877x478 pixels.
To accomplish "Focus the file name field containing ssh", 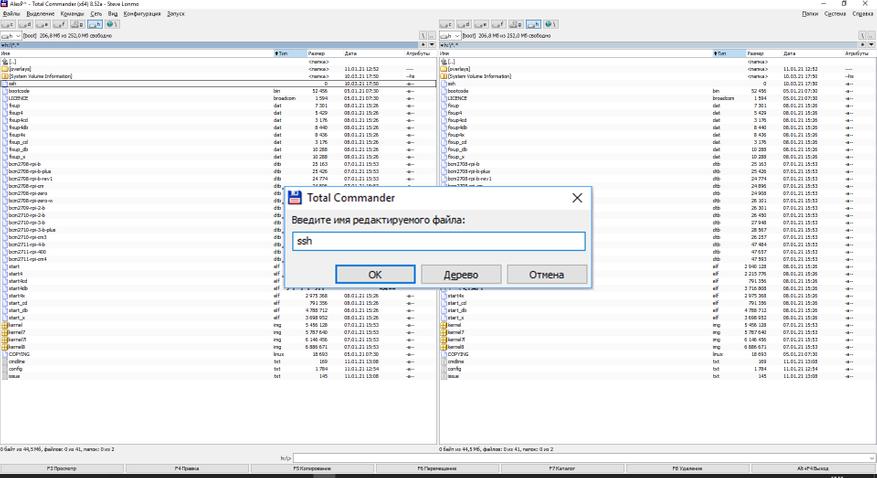I will pyautogui.click(x=438, y=241).
